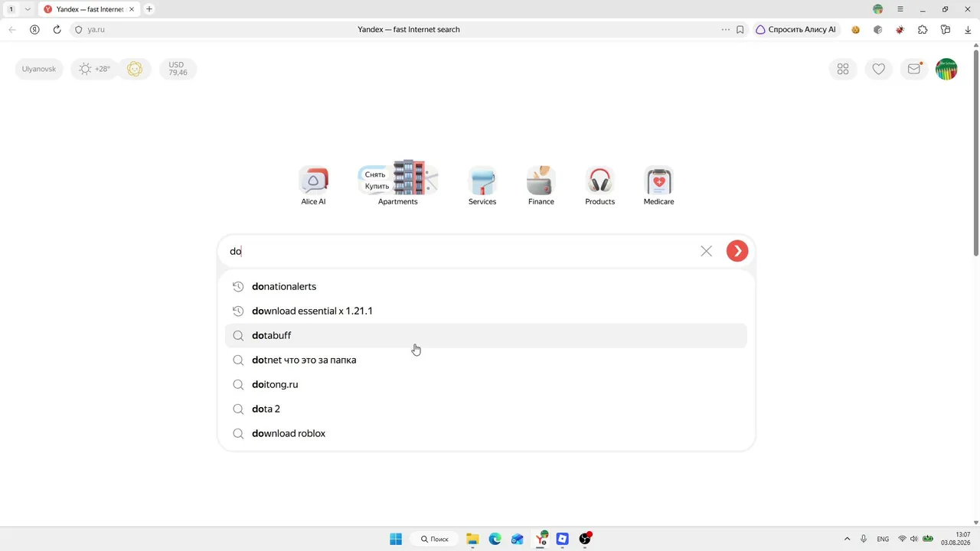Choose the dotabuff suggestion
Screen dimensions: 980x551
click(x=486, y=335)
